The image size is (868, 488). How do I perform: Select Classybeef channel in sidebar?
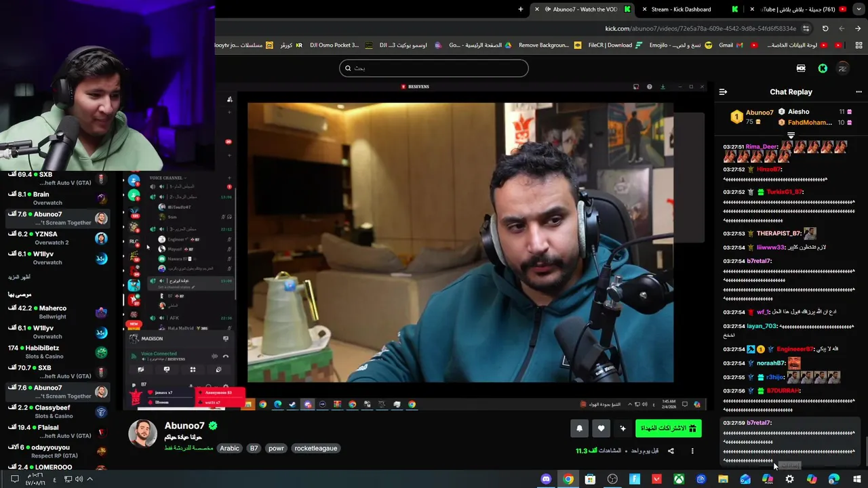coord(58,411)
